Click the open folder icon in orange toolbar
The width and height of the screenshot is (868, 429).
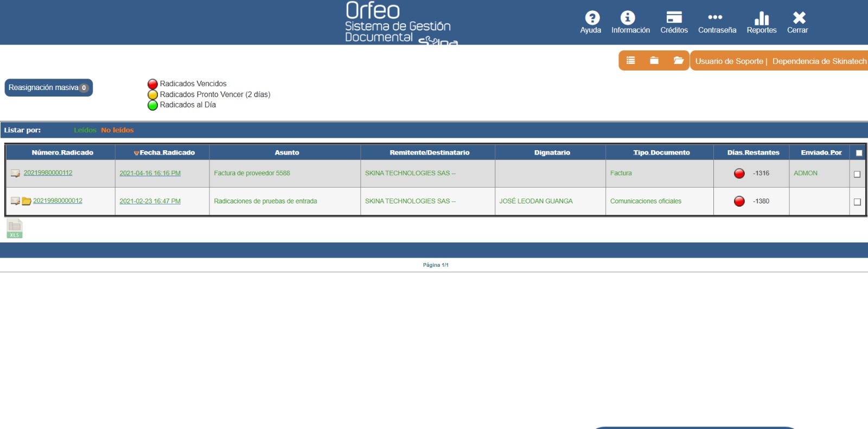(678, 61)
